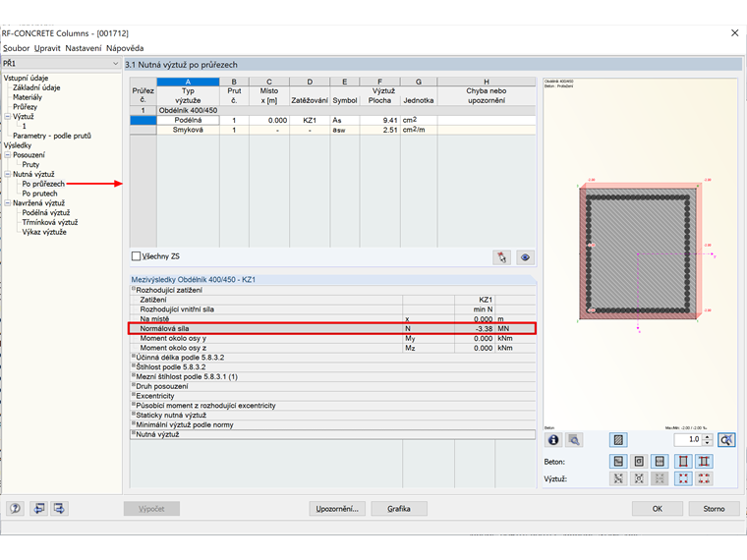Expand the Nutná výztuž results row
This screenshot has width=747, height=560.
click(x=134, y=433)
